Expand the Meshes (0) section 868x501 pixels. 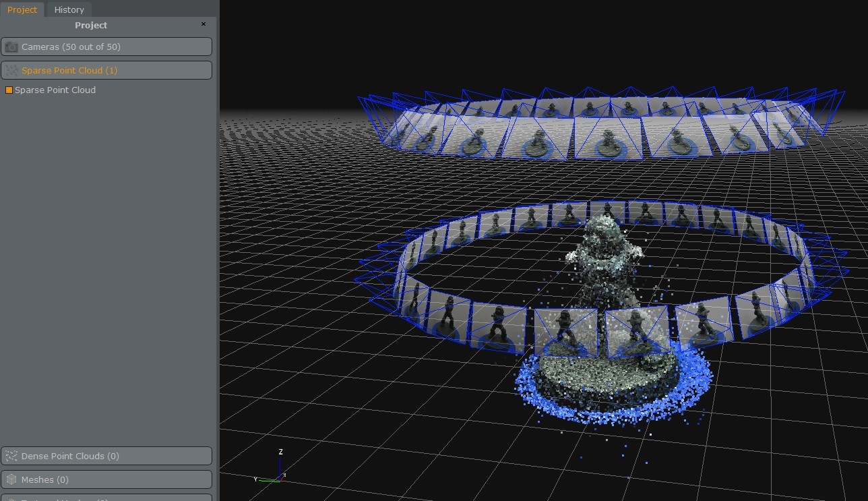tap(106, 479)
